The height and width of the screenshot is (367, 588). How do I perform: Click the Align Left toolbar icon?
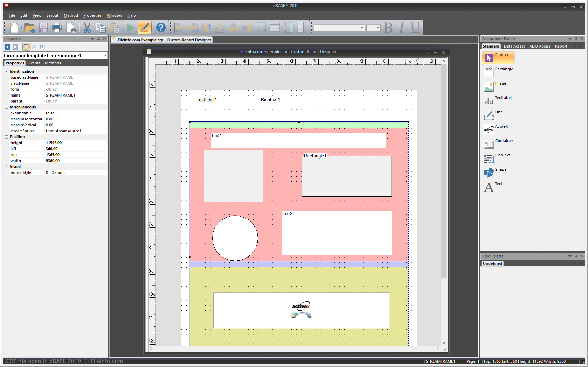179,27
